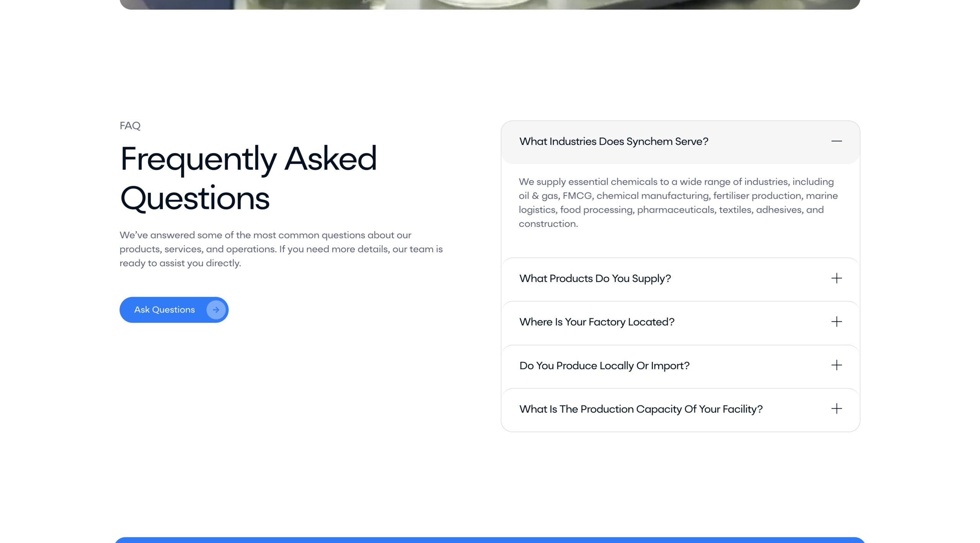Expand the What Products Do You Supply question
Screen dimensions: 980x543
[x=595, y=279]
